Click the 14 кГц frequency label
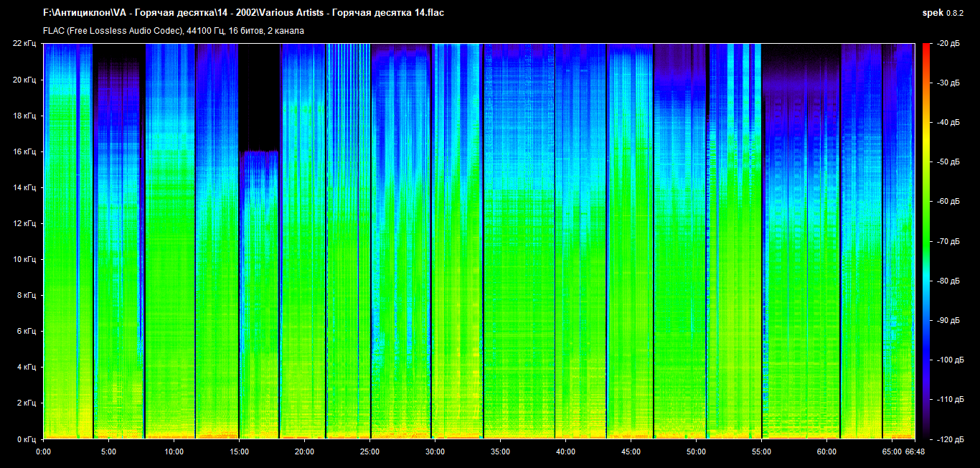This screenshot has width=980, height=468. [x=25, y=187]
